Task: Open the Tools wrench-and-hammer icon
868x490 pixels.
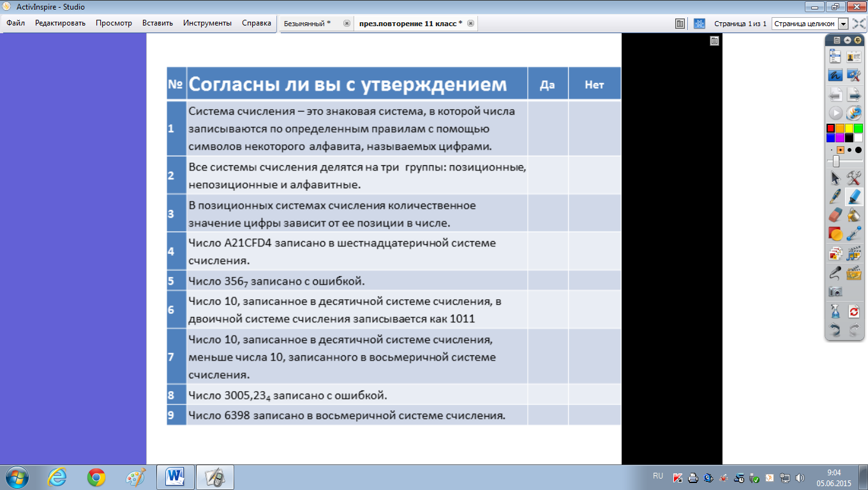Action: click(x=854, y=178)
